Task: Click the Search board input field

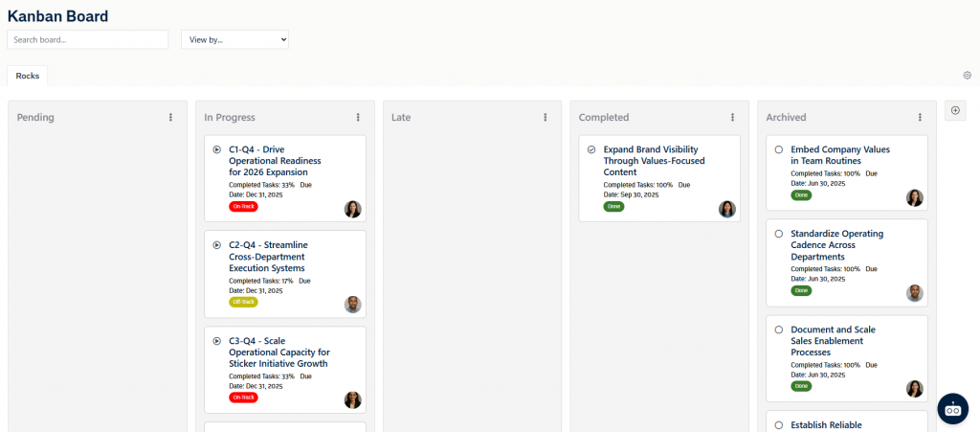Action: [87, 39]
